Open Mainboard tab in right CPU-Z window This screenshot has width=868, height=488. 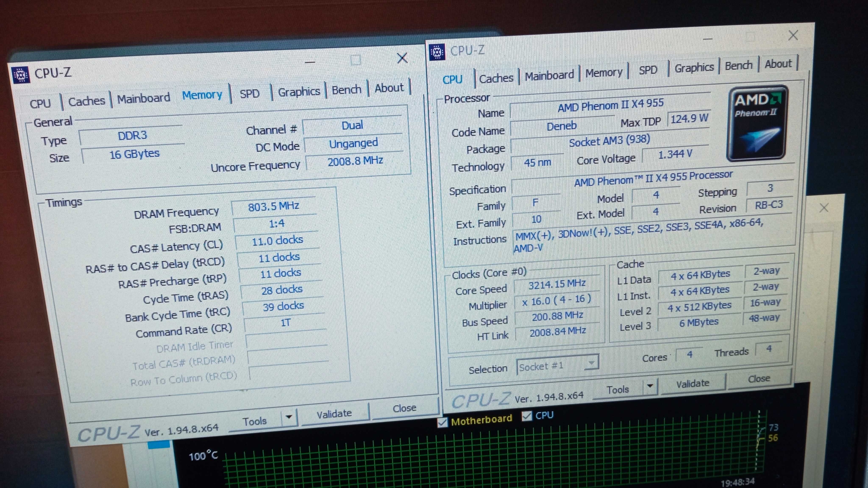(549, 75)
